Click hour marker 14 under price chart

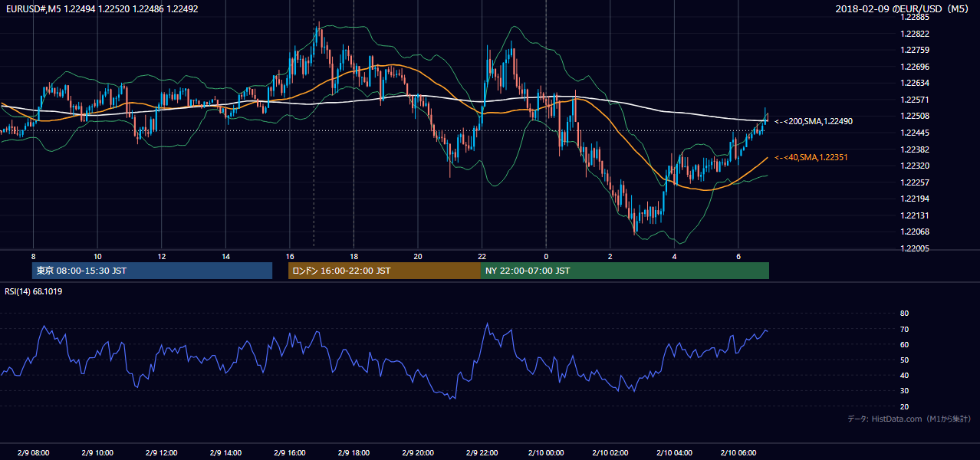[225, 256]
